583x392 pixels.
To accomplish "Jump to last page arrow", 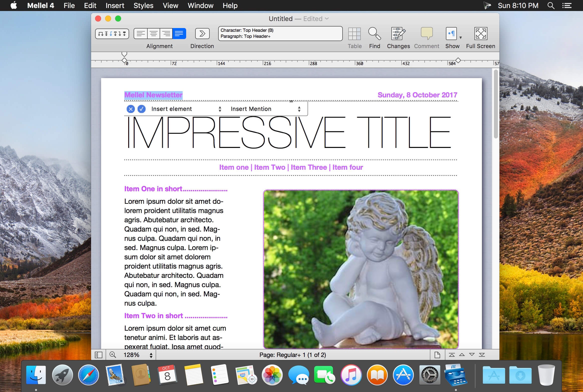I will click(482, 355).
